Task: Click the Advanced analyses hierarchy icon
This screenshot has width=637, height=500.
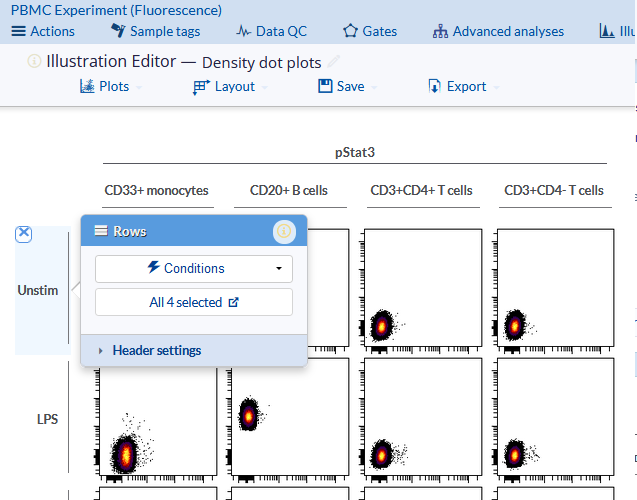Action: pos(440,31)
